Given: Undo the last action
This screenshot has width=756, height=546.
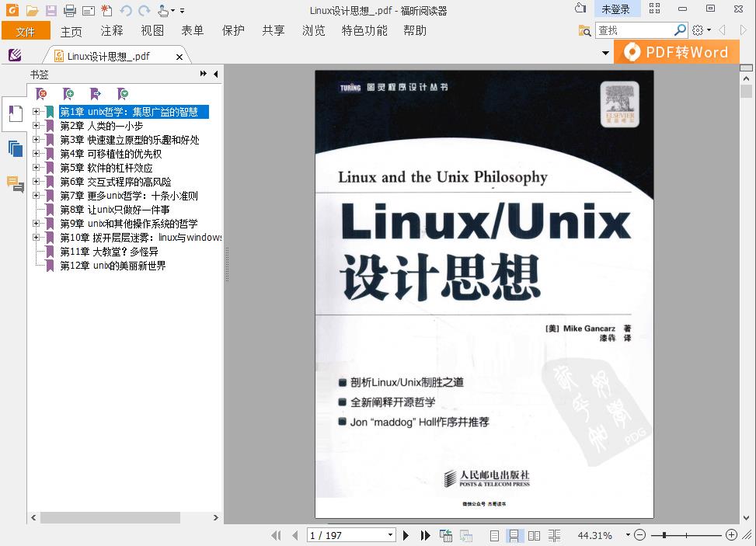Looking at the screenshot, I should (126, 11).
